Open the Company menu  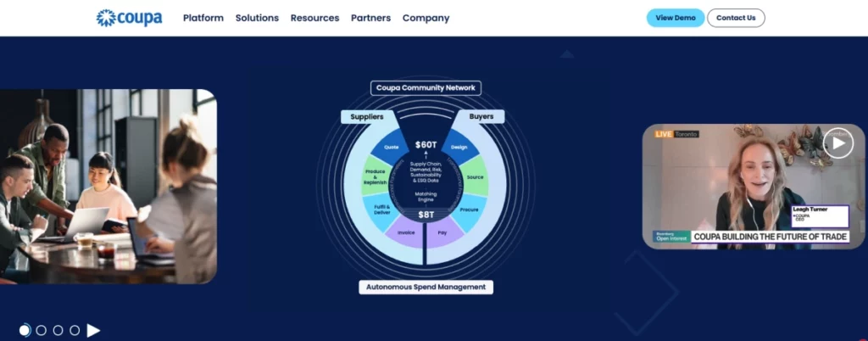point(426,18)
